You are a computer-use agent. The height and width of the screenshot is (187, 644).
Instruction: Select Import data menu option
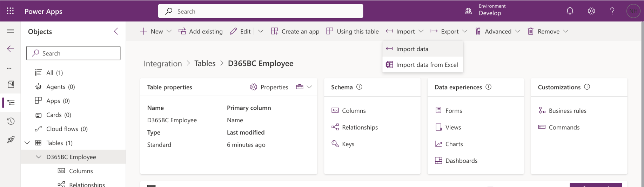coord(412,49)
